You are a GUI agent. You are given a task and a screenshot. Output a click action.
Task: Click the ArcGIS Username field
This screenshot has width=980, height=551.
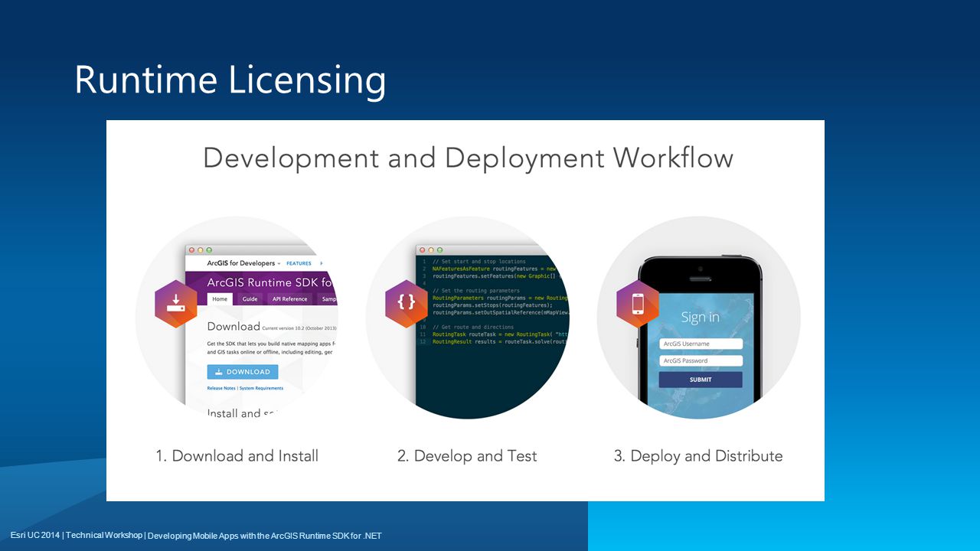point(701,344)
